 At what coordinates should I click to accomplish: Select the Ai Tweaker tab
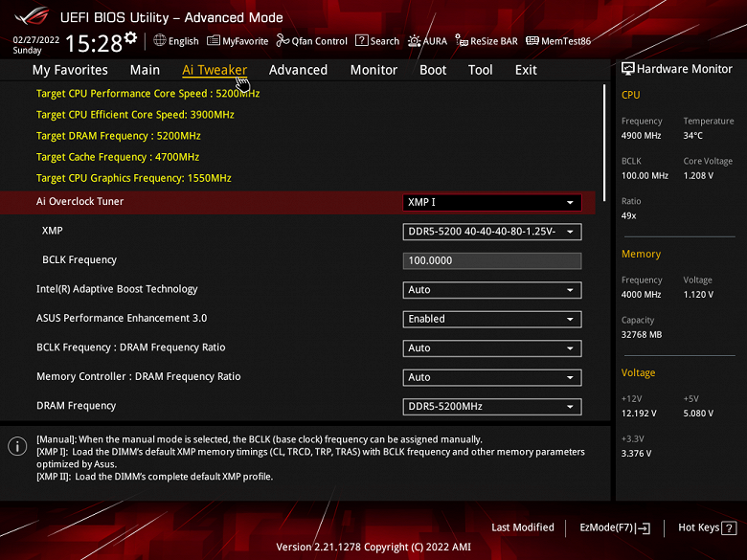215,70
